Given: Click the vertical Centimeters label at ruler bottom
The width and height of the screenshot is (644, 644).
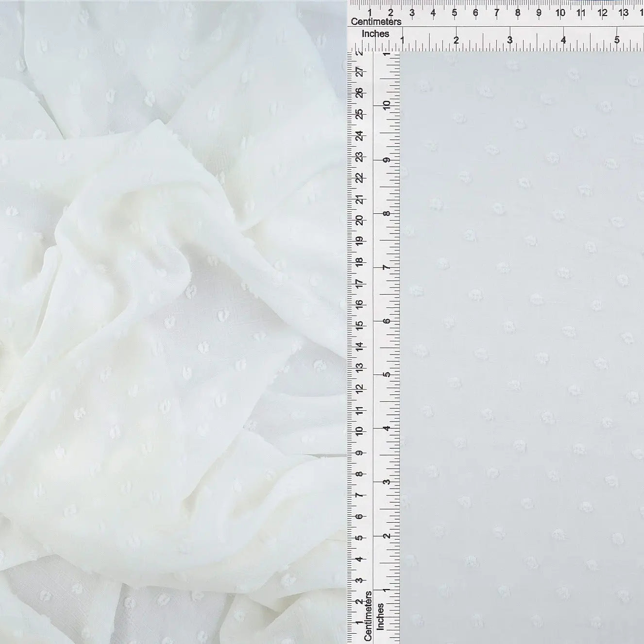Looking at the screenshot, I should click(x=368, y=615).
